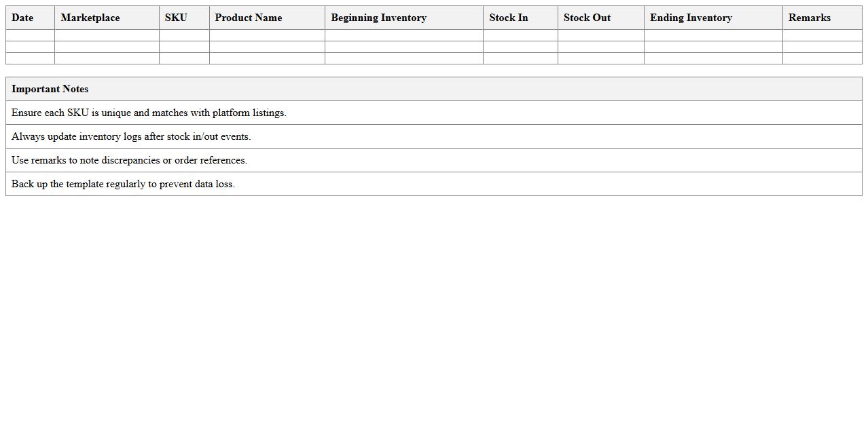Screen dimensions: 868x441
Task: Click the note about backing up the template
Action: coord(123,184)
